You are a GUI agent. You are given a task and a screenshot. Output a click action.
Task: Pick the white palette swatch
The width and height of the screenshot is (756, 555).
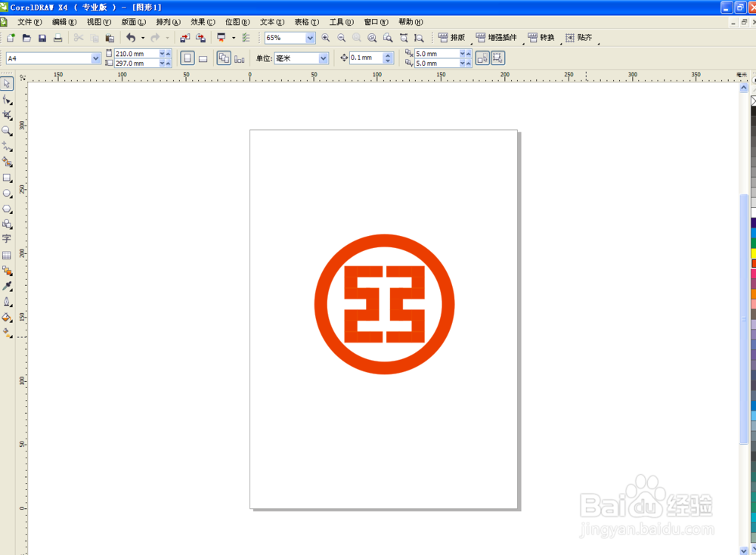(753, 212)
